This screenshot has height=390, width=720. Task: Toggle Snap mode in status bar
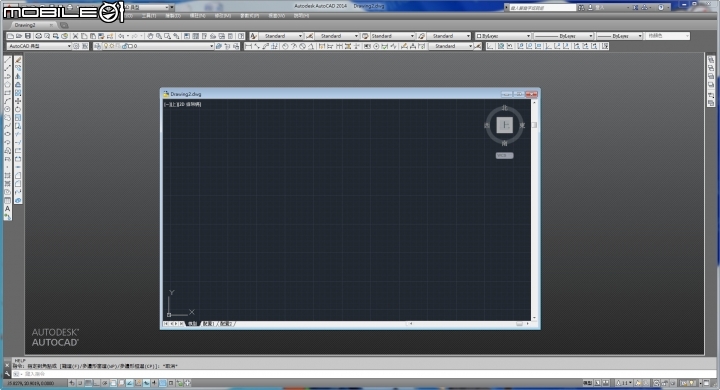point(80,383)
